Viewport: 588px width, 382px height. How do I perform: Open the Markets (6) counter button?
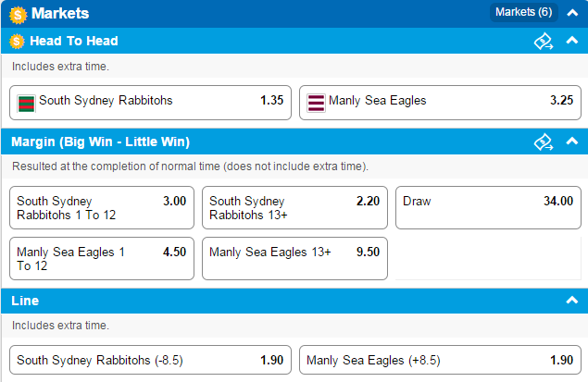523,12
